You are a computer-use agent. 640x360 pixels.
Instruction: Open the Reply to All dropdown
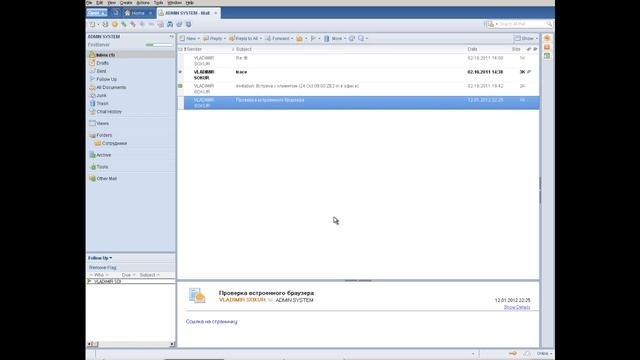point(261,38)
